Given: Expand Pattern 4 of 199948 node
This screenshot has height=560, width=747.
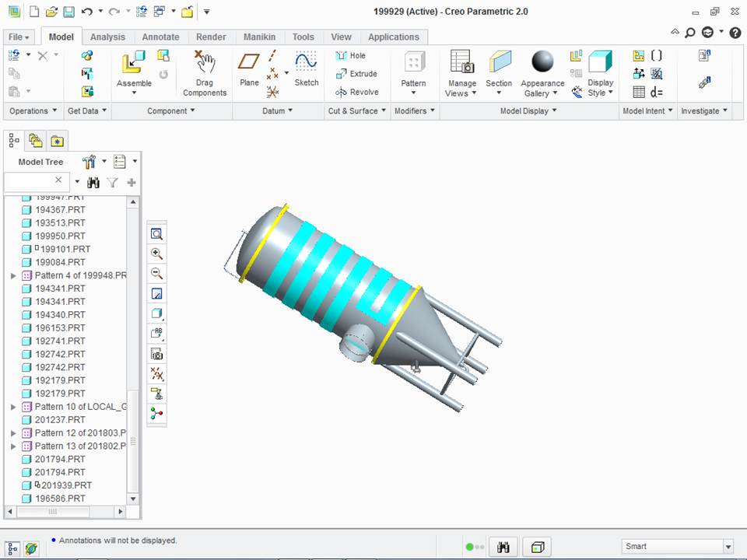Looking at the screenshot, I should pos(13,275).
